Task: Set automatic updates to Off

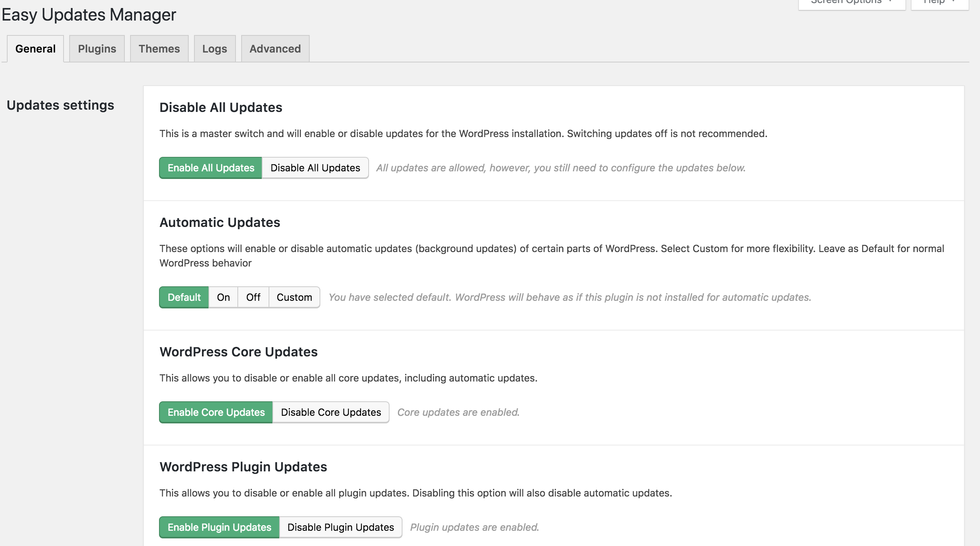Action: pyautogui.click(x=253, y=297)
